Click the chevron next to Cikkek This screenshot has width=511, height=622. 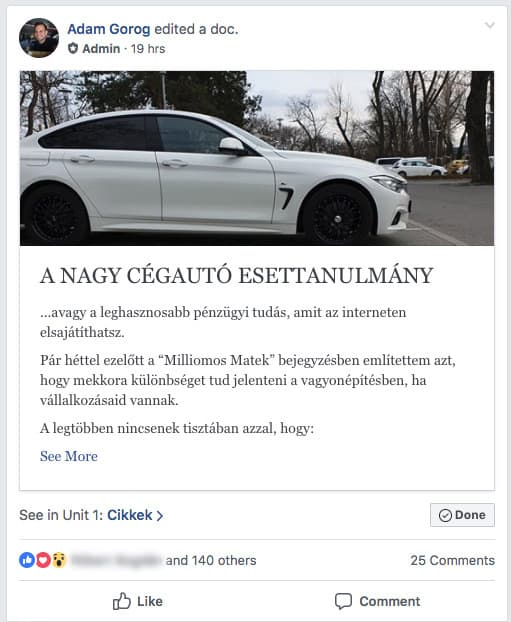[159, 516]
